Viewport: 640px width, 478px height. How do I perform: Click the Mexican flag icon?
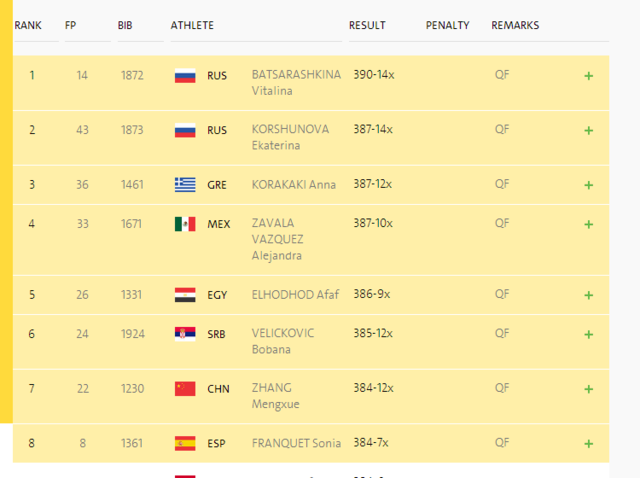(185, 224)
